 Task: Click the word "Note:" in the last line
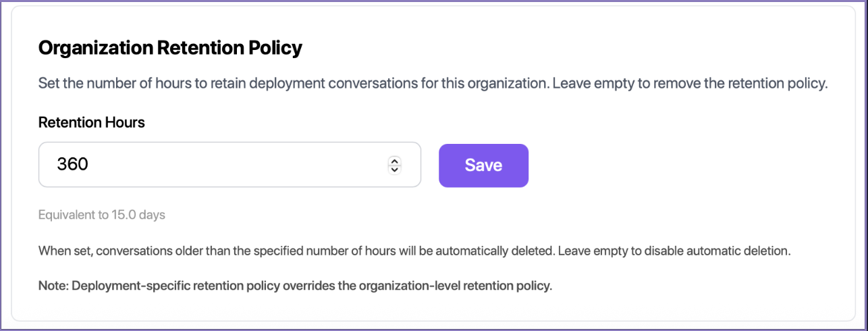53,285
